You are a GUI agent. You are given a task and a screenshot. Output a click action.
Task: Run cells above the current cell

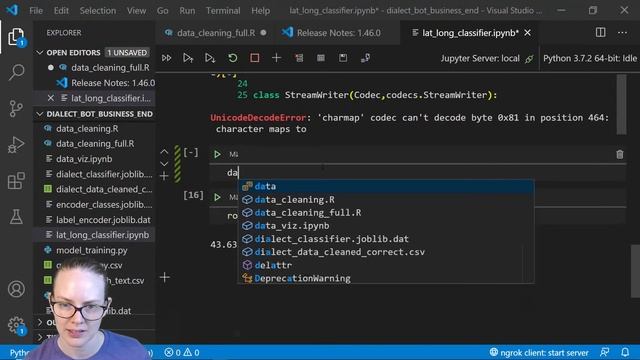pos(188,58)
